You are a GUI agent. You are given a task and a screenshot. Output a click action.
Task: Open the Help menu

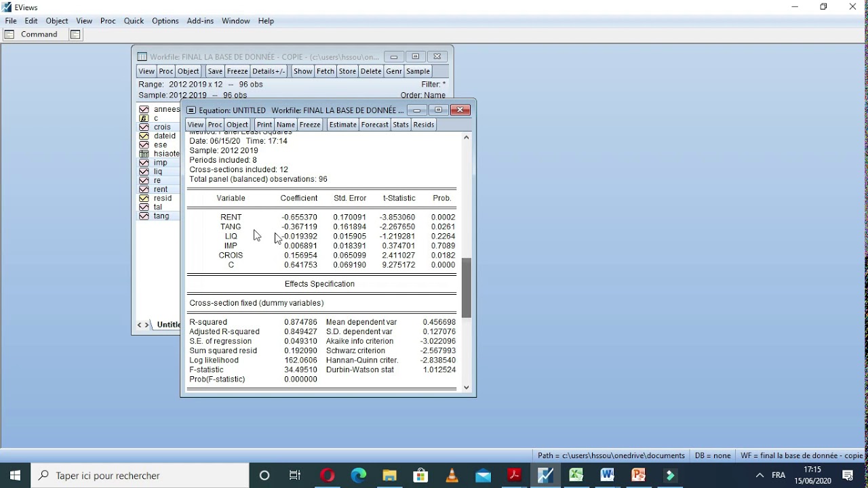coord(266,21)
